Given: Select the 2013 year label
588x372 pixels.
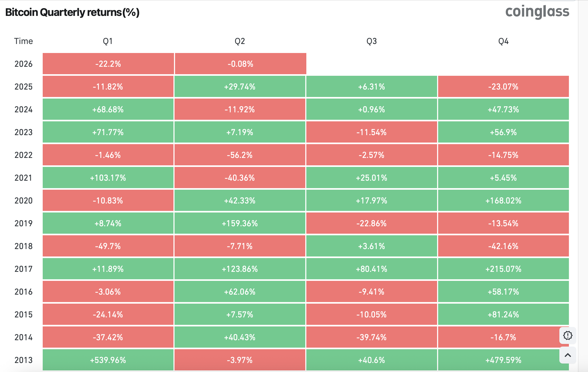Looking at the screenshot, I should (23, 360).
